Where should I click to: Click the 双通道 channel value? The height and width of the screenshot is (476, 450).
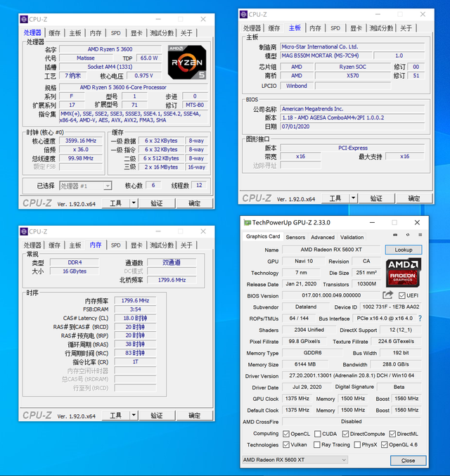(172, 262)
